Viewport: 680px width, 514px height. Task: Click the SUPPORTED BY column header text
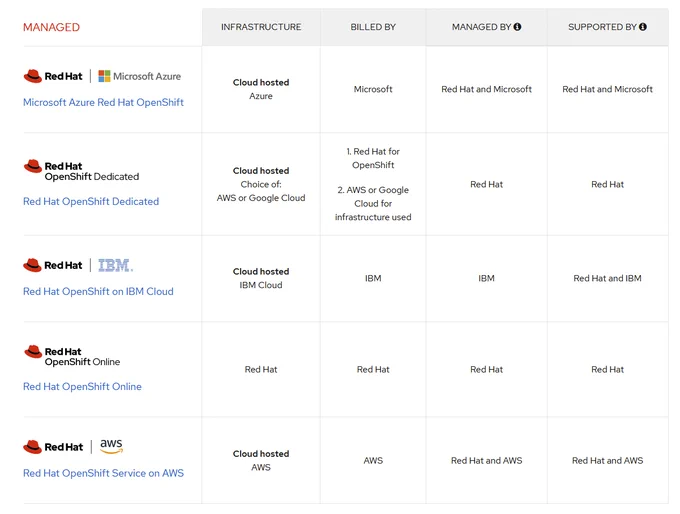pyautogui.click(x=602, y=27)
